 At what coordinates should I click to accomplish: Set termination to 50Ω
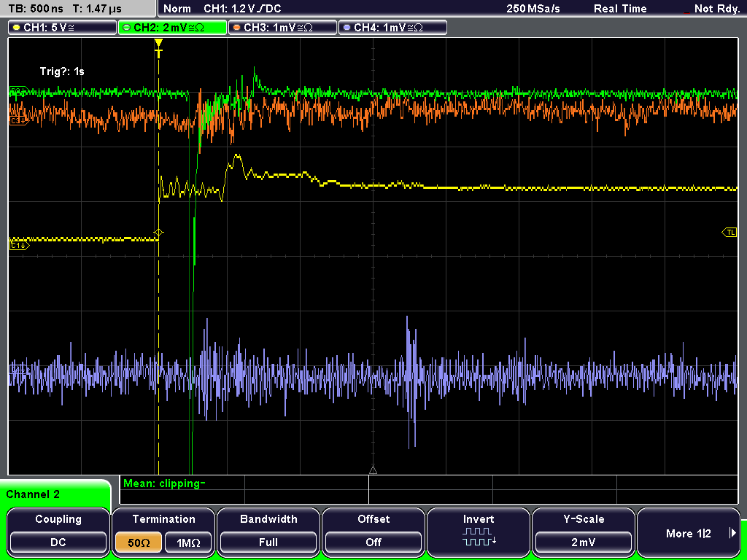[x=138, y=542]
